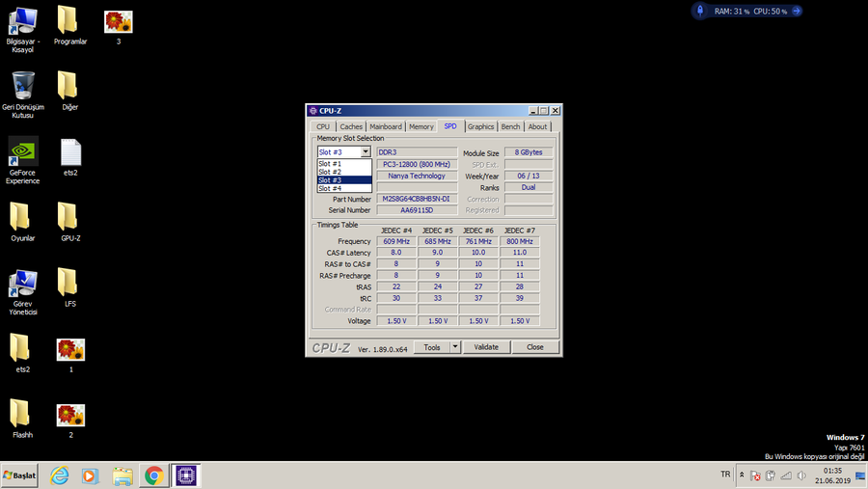Show hidden tray icons arrow

[742, 475]
